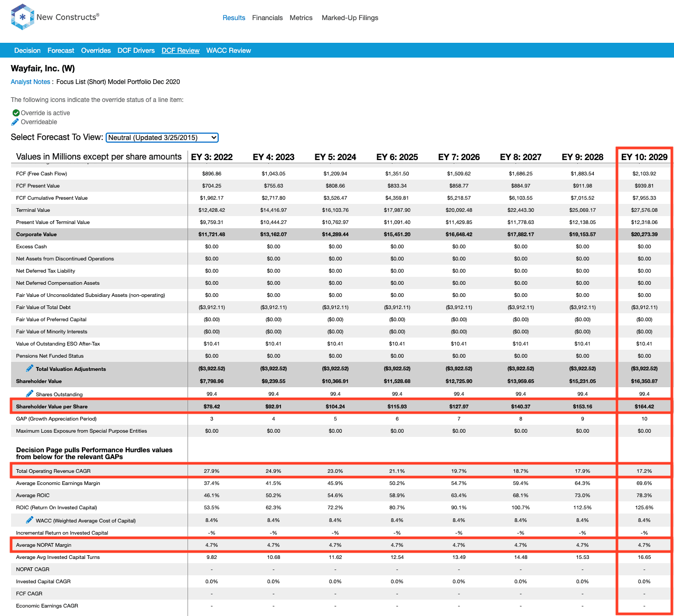Click the Excess Cash row label
The image size is (674, 616).
click(x=32, y=247)
